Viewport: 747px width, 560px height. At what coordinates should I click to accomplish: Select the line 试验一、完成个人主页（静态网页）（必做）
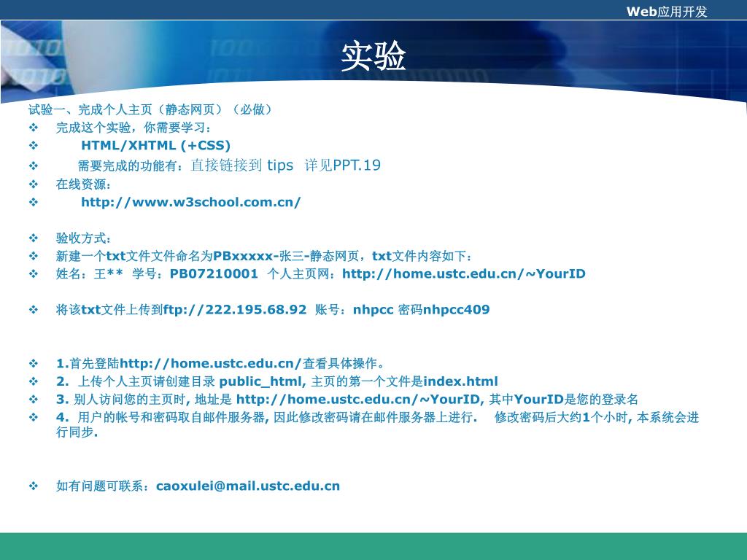[x=151, y=109]
